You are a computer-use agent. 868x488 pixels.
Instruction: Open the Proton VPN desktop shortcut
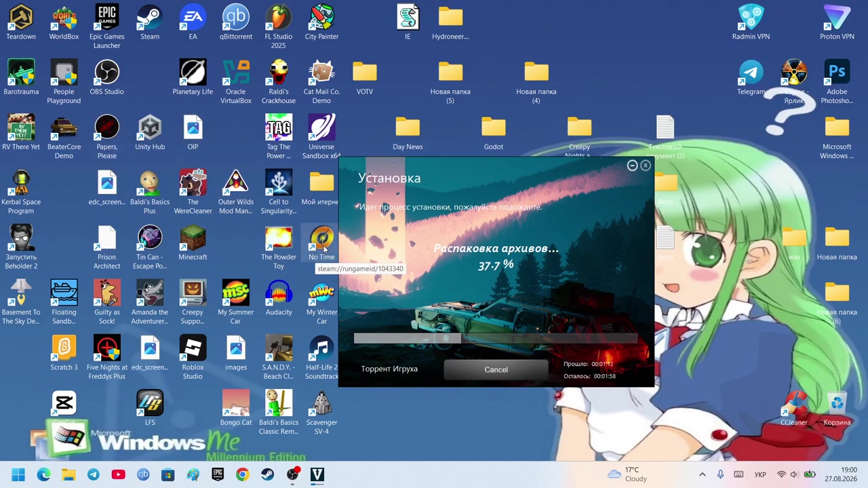[837, 23]
